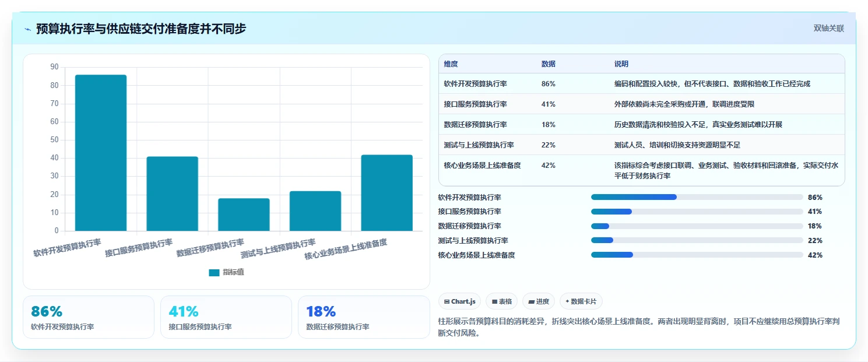Click the 42% value at the end of its progress bar
The width and height of the screenshot is (868, 362).
pyautogui.click(x=815, y=255)
